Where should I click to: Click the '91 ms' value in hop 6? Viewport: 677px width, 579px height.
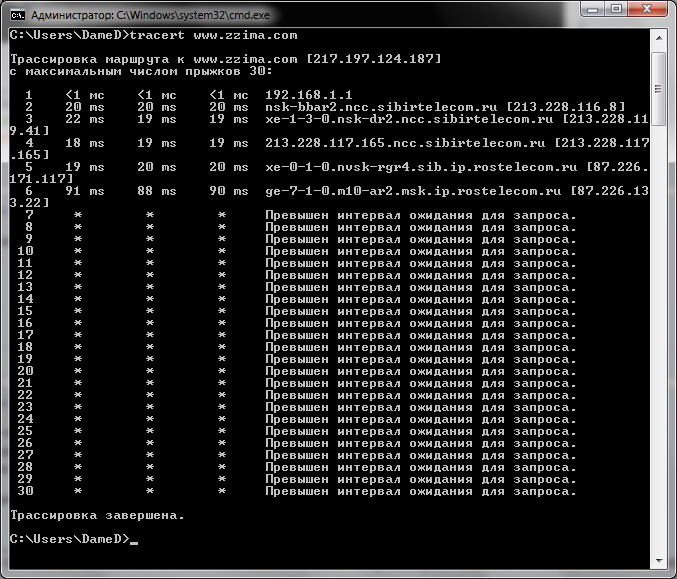click(85, 191)
